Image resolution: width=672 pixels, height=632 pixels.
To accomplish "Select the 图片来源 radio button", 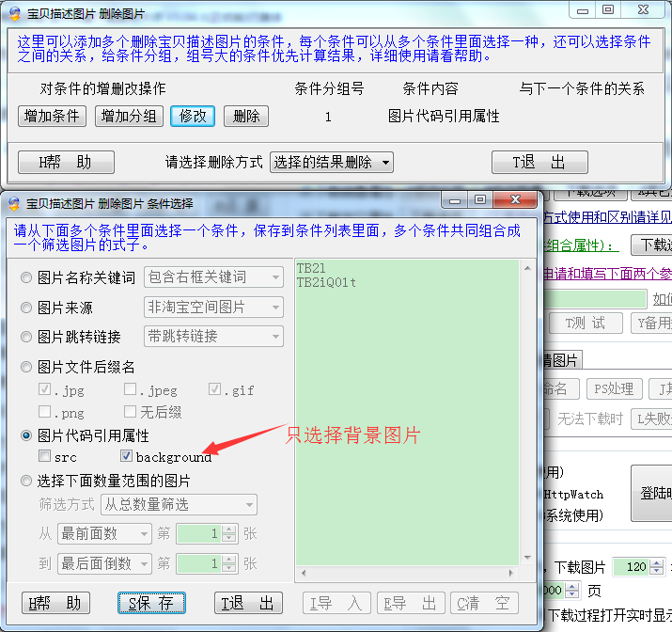I will [x=26, y=308].
